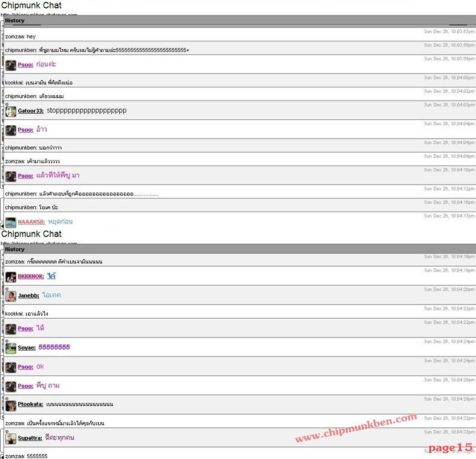Open the BKKKNOK username link
The image size is (476, 459).
click(31, 276)
